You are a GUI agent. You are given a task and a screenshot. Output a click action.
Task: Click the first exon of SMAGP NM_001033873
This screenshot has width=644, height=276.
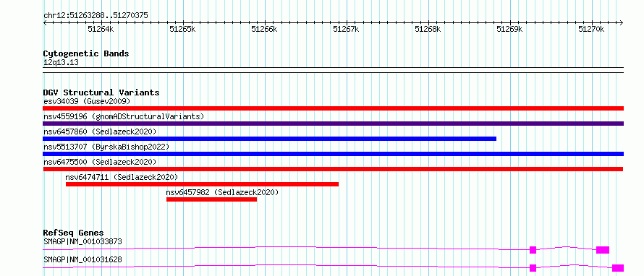(533, 250)
